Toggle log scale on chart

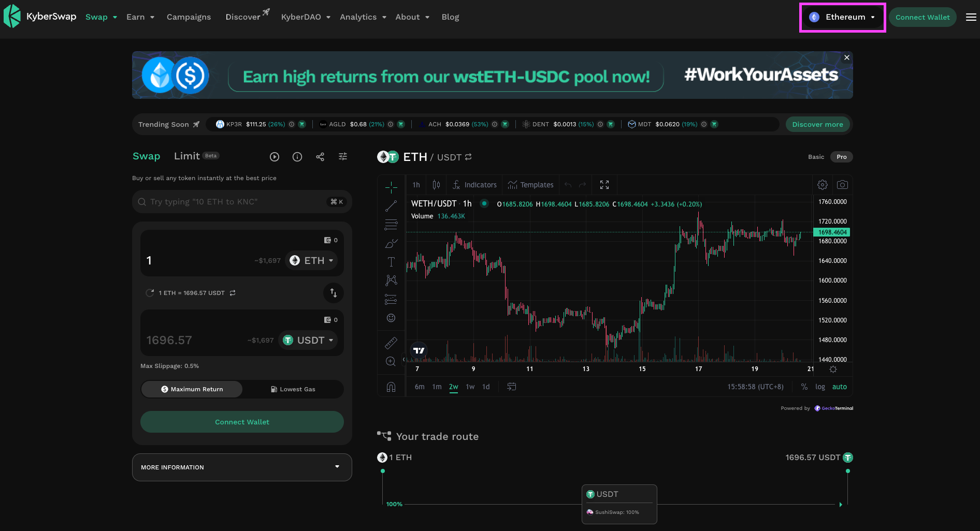pyautogui.click(x=820, y=387)
